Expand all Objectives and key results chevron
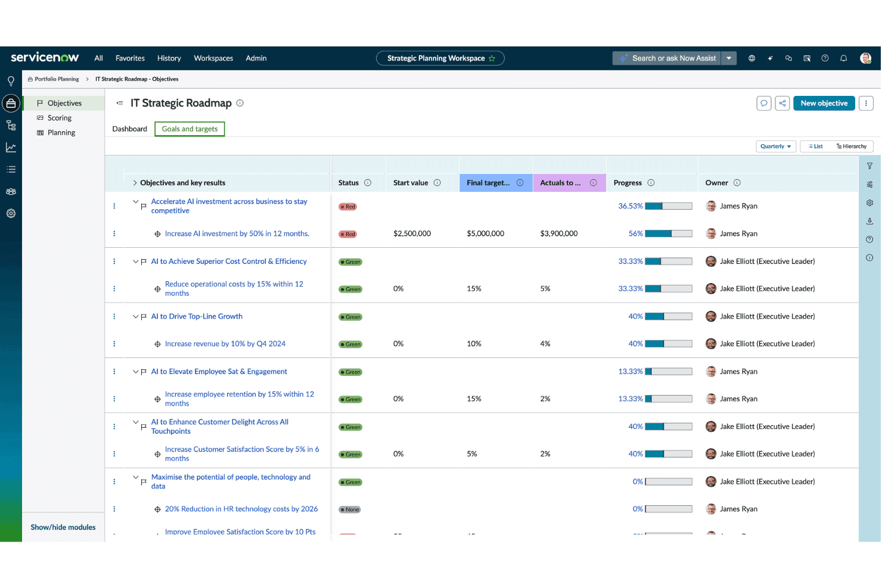The height and width of the screenshot is (588, 882). pyautogui.click(x=135, y=183)
